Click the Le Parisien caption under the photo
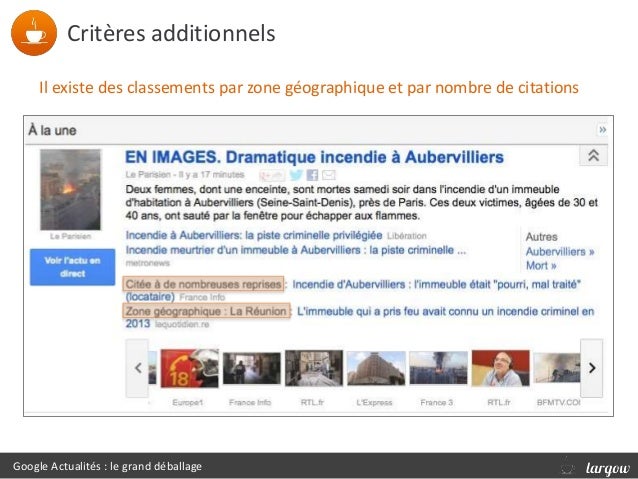The width and height of the screenshot is (638, 479). (x=70, y=236)
